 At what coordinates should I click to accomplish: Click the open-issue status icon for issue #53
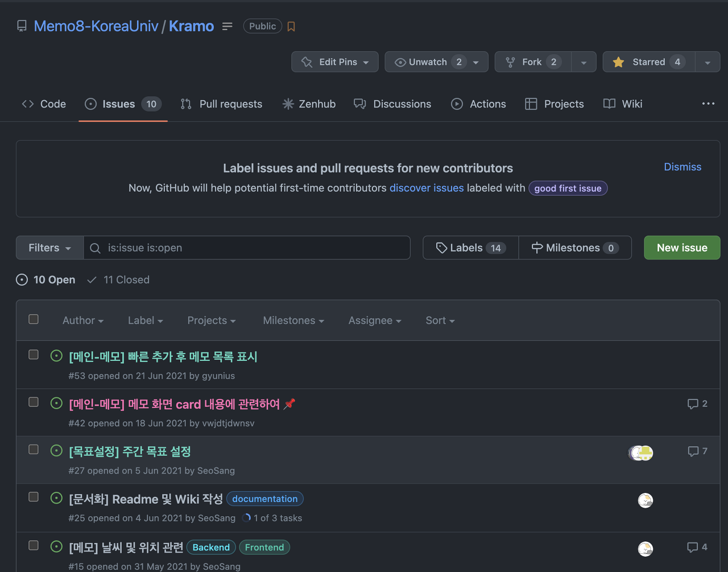(x=56, y=356)
